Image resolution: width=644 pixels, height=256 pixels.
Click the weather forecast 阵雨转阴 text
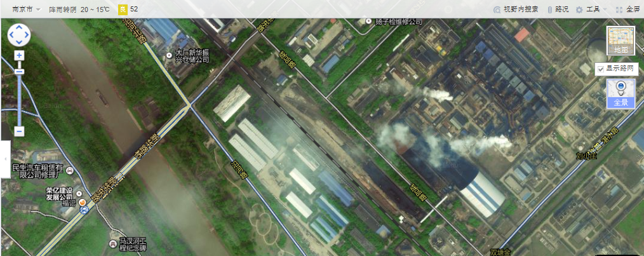[x=64, y=10]
